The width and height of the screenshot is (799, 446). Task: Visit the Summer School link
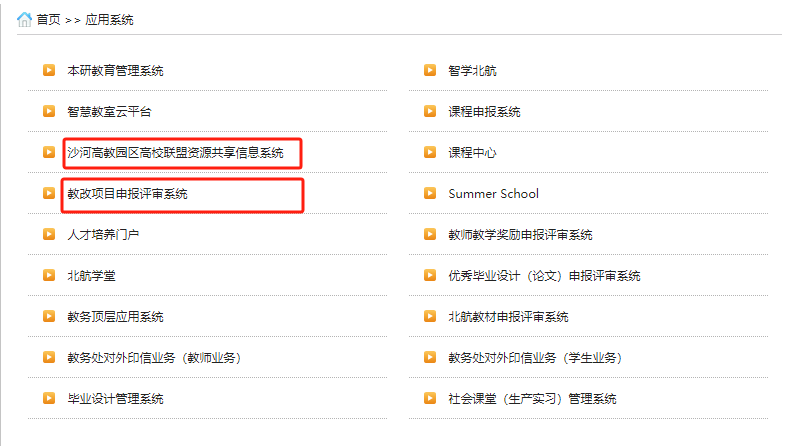[x=493, y=194]
